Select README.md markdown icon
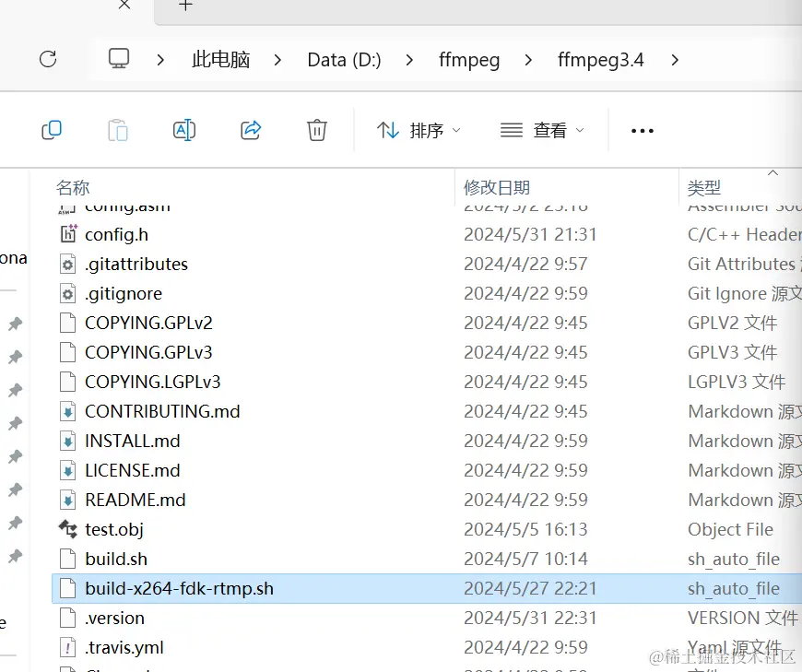Screen dimensions: 802x672 click(x=68, y=501)
